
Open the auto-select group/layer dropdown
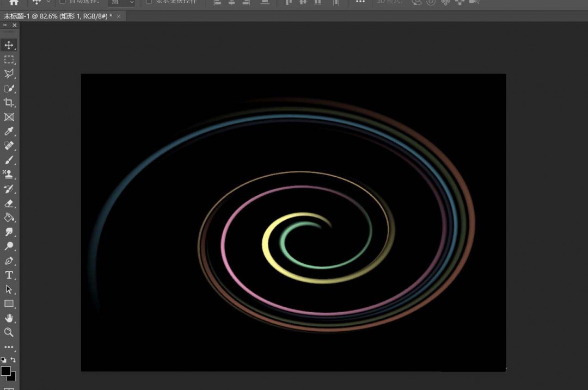[121, 2]
